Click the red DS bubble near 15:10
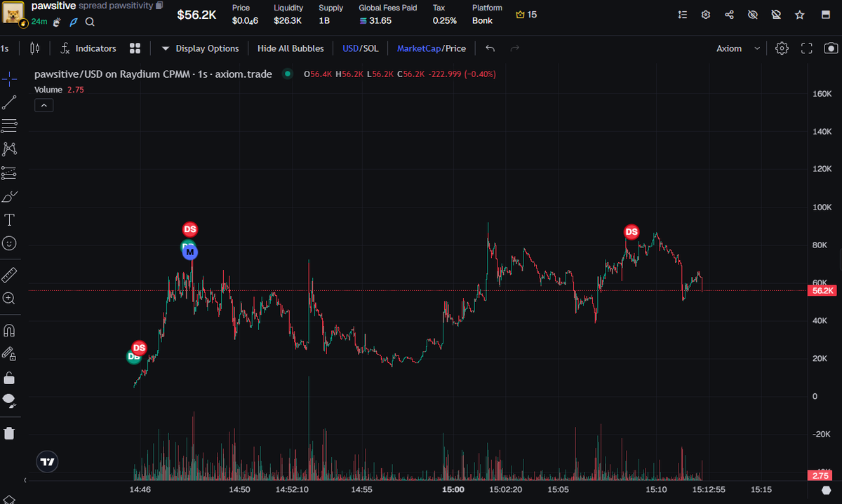This screenshot has width=842, height=504. point(631,232)
